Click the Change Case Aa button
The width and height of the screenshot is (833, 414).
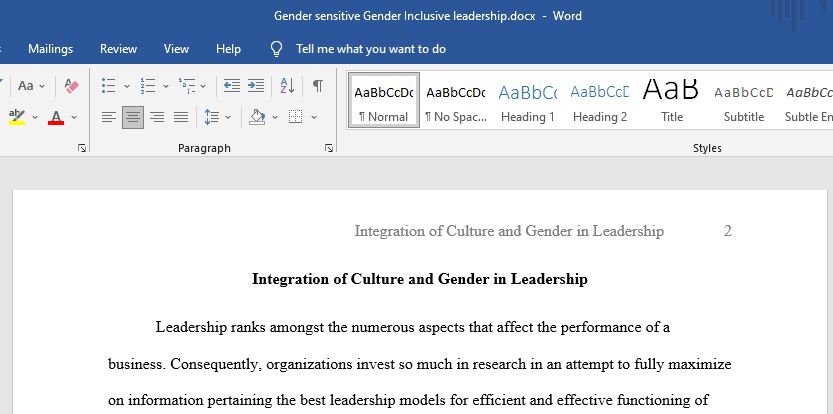tap(26, 86)
